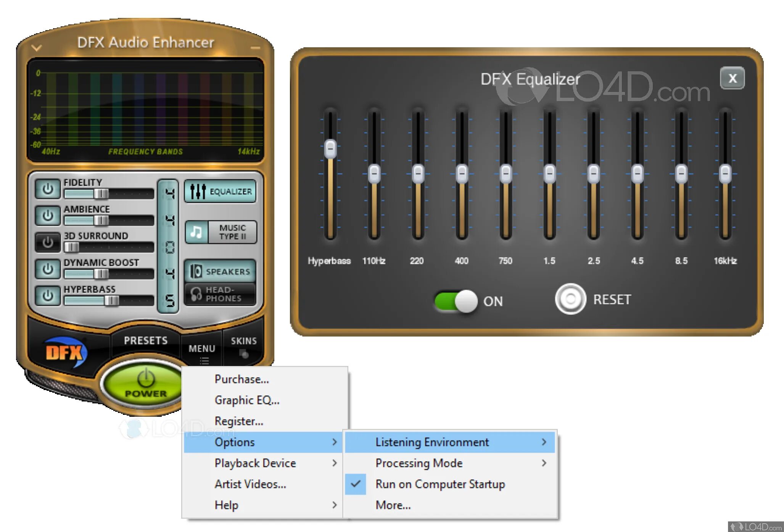
Task: Switch off the equalizer ON toggle
Action: pos(456,301)
